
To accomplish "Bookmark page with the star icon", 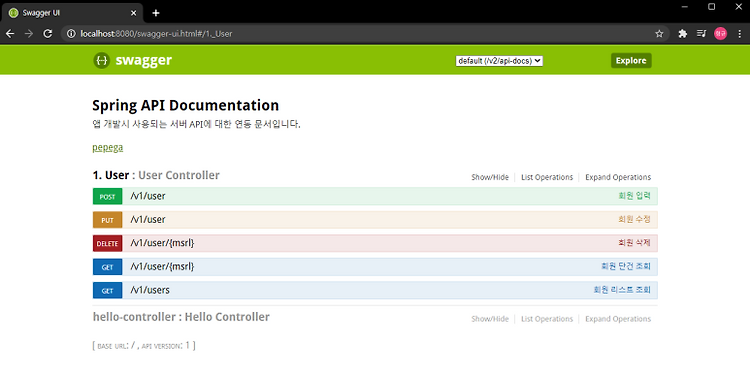I will coord(659,33).
